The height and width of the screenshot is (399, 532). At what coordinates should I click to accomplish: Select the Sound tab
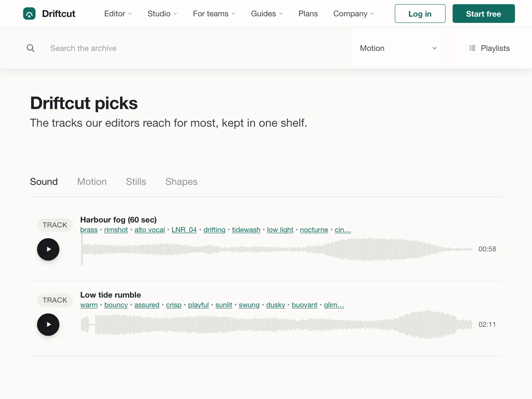[x=44, y=182]
